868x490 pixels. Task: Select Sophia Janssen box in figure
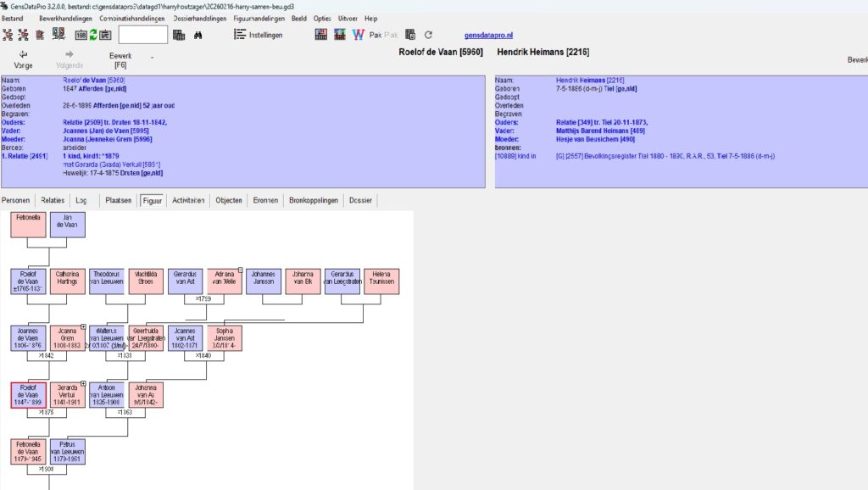click(x=224, y=338)
